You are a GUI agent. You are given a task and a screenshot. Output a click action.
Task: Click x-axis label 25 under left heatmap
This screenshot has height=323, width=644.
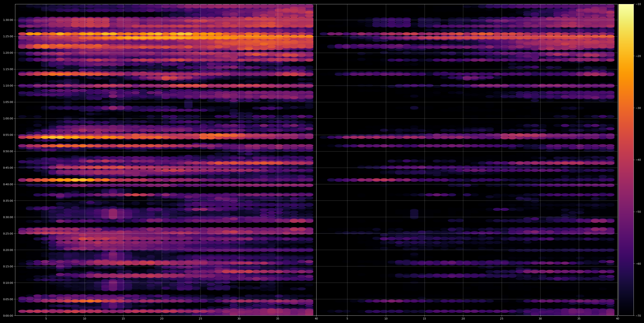tap(200, 319)
